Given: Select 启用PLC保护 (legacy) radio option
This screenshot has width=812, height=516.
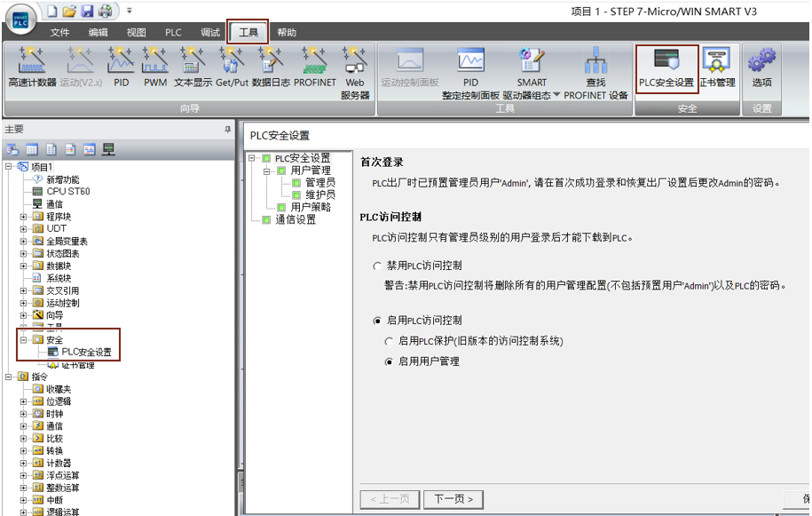Looking at the screenshot, I should click(389, 341).
